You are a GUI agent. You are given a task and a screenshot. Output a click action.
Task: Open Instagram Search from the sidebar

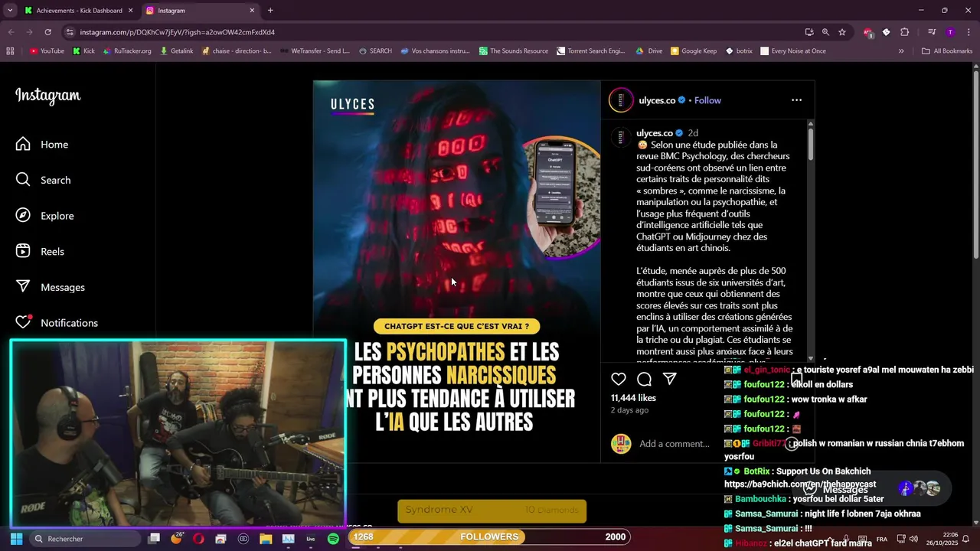44,180
